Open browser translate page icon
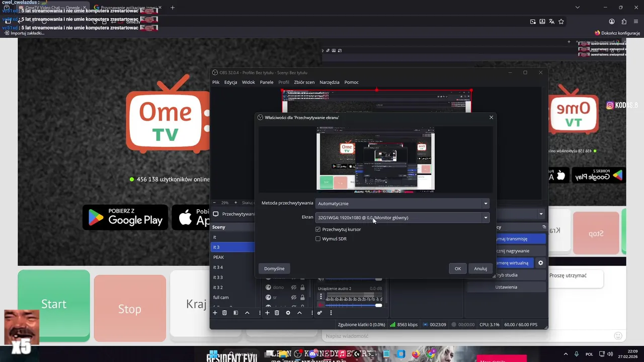The image size is (644, 362). pos(551,22)
